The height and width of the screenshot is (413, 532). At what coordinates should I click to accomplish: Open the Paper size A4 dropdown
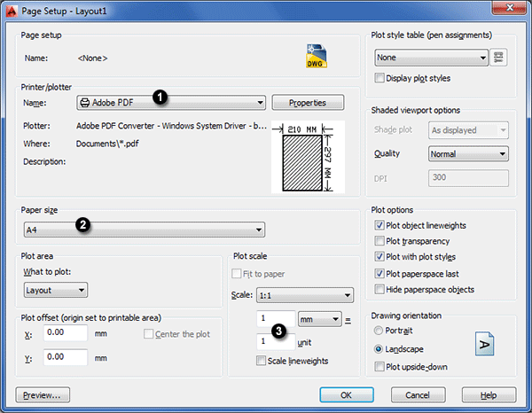click(145, 230)
